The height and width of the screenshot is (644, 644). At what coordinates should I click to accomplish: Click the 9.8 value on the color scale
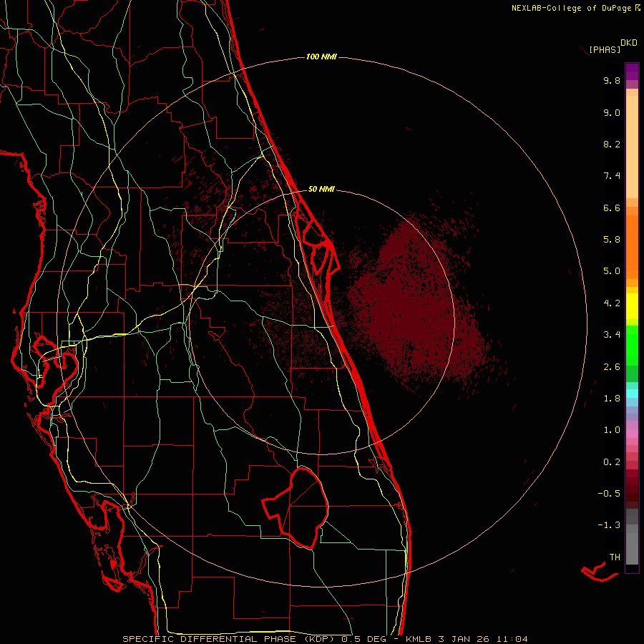click(612, 80)
